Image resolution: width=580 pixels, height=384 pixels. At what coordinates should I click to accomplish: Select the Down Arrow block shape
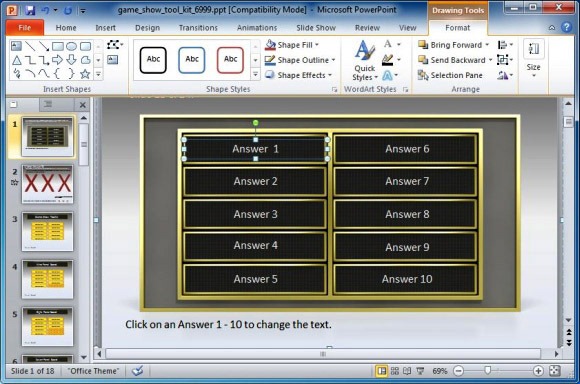(71, 60)
